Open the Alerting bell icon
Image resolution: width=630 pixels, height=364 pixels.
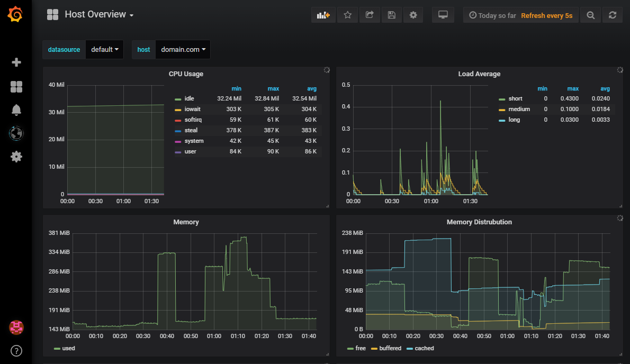click(16, 110)
